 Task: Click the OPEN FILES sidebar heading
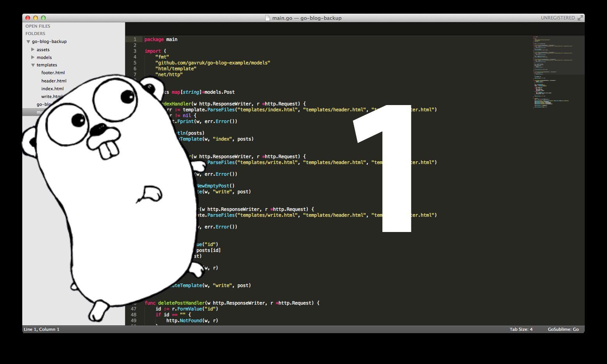[38, 26]
